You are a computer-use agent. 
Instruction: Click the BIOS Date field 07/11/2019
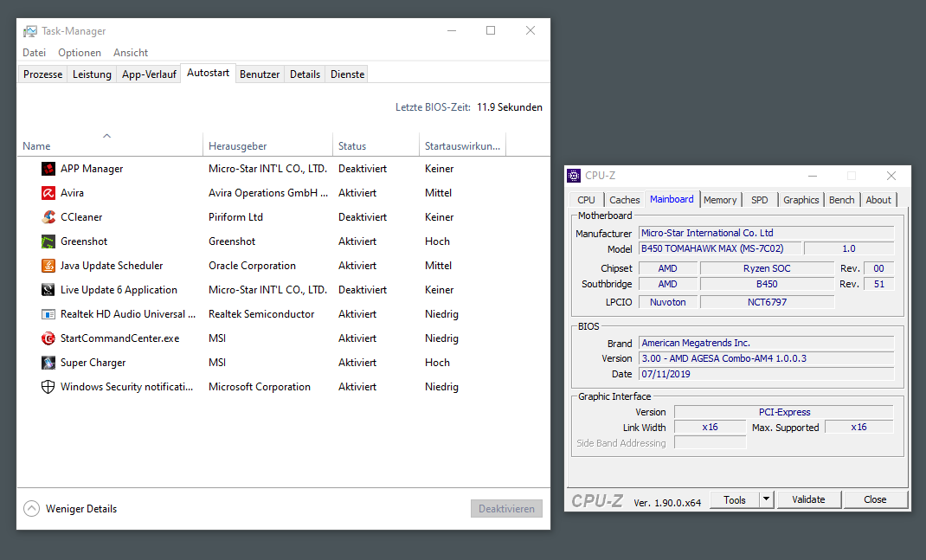767,374
